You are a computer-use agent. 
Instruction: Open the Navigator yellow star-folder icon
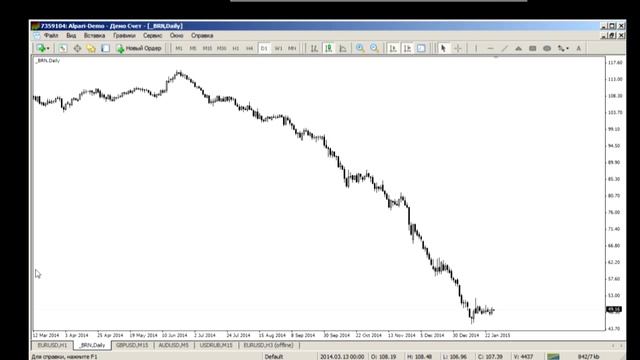(91, 48)
